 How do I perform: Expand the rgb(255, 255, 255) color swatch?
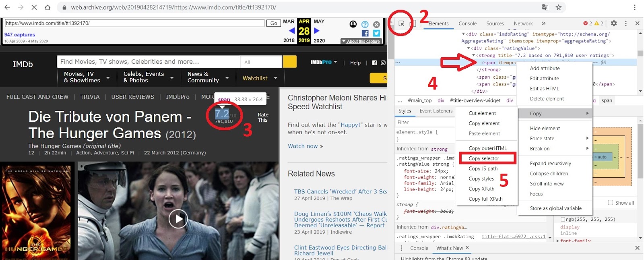click(563, 219)
